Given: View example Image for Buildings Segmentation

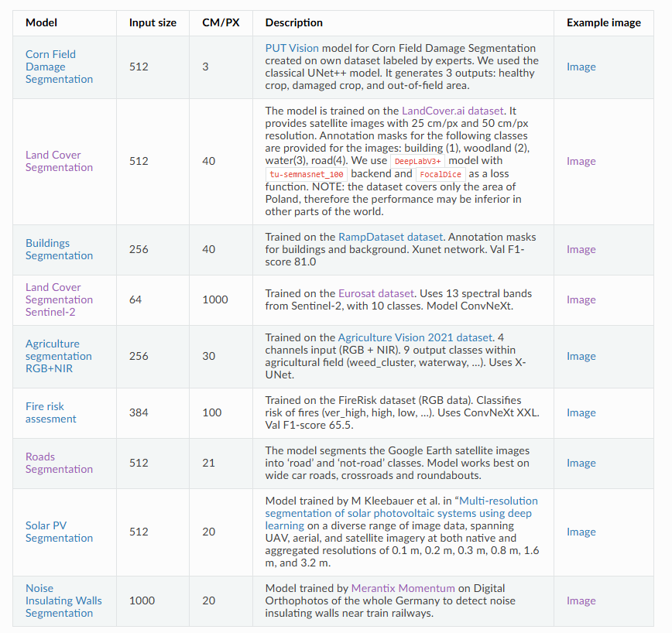Looking at the screenshot, I should pyautogui.click(x=581, y=249).
